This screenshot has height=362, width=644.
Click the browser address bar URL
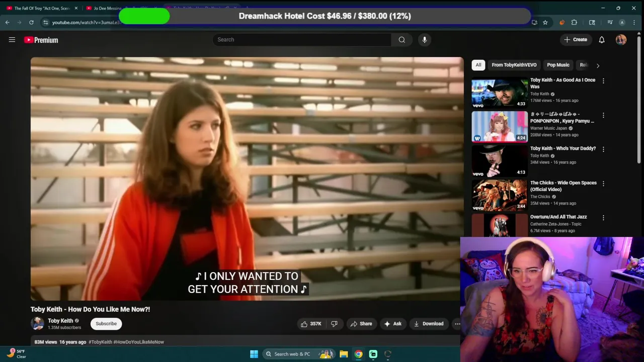tap(86, 22)
